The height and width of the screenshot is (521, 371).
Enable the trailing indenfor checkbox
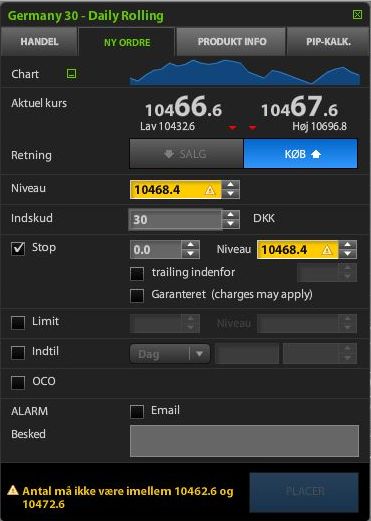[x=137, y=273]
